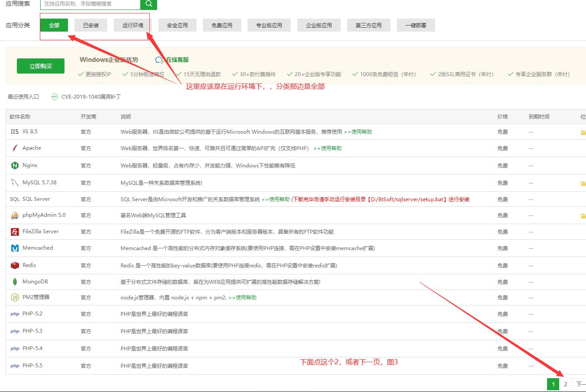This screenshot has height=392, width=586.
Task: Select the 专业版应用 category tab
Action: [269, 25]
